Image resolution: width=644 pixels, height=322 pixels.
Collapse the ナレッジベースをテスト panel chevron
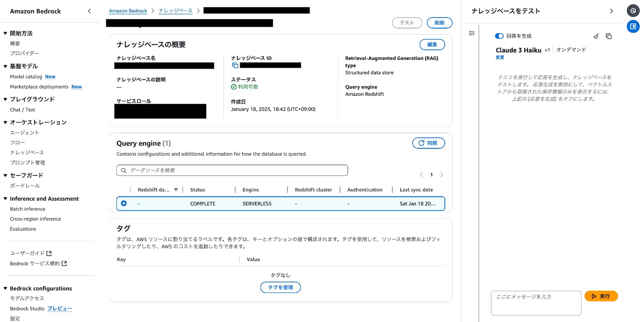(x=611, y=11)
